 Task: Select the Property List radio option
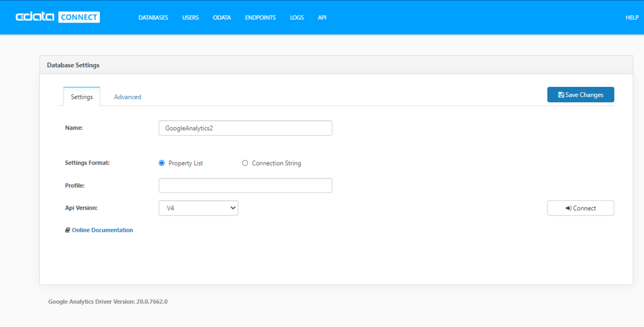(162, 163)
